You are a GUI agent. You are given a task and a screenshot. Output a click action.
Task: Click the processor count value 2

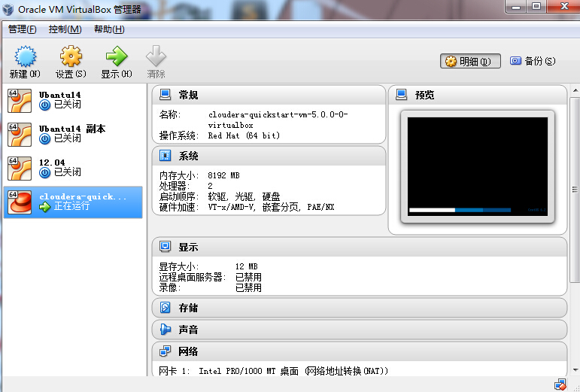pos(210,186)
